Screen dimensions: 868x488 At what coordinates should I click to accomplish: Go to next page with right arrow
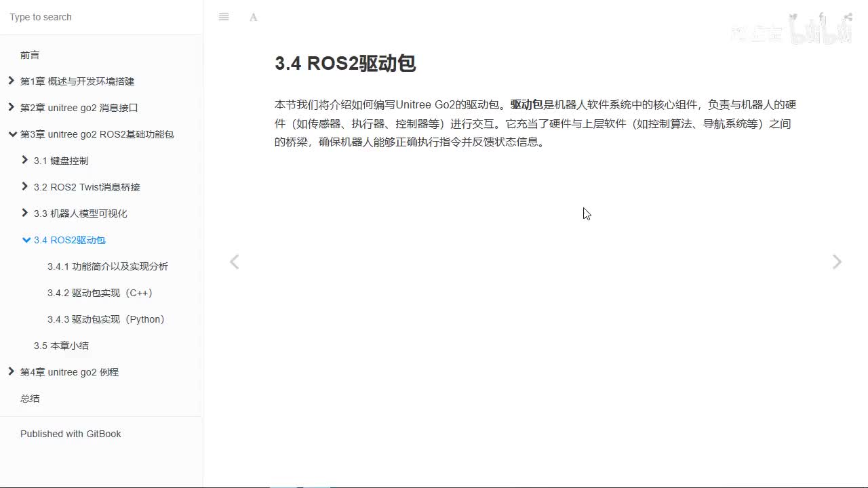(x=837, y=262)
